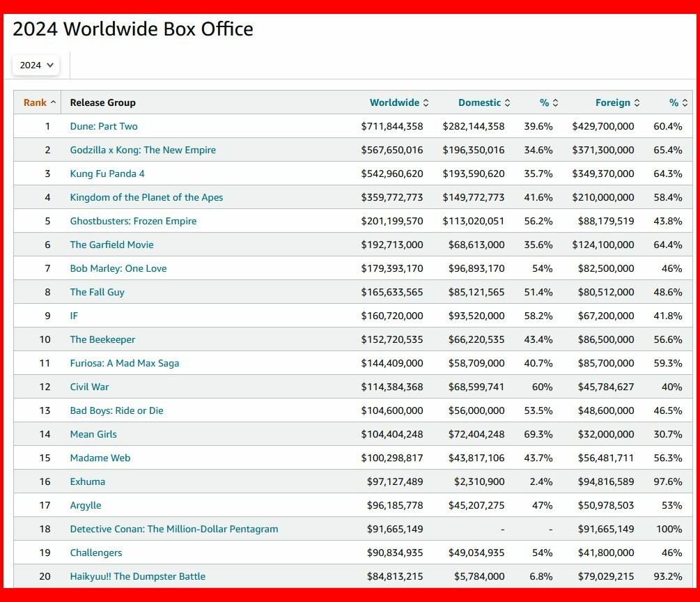Open The Fall Guy link
The width and height of the screenshot is (700, 602).
coord(98,292)
